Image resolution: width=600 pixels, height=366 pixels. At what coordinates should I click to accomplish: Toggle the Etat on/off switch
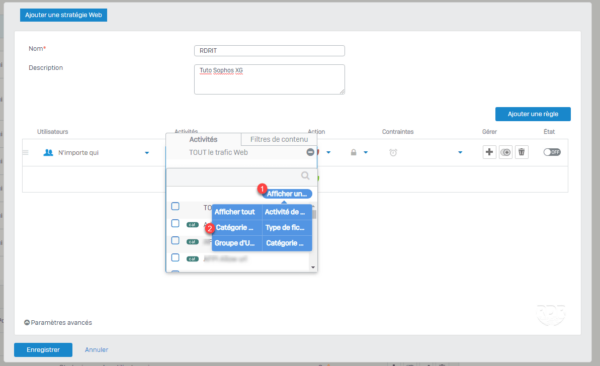click(552, 152)
